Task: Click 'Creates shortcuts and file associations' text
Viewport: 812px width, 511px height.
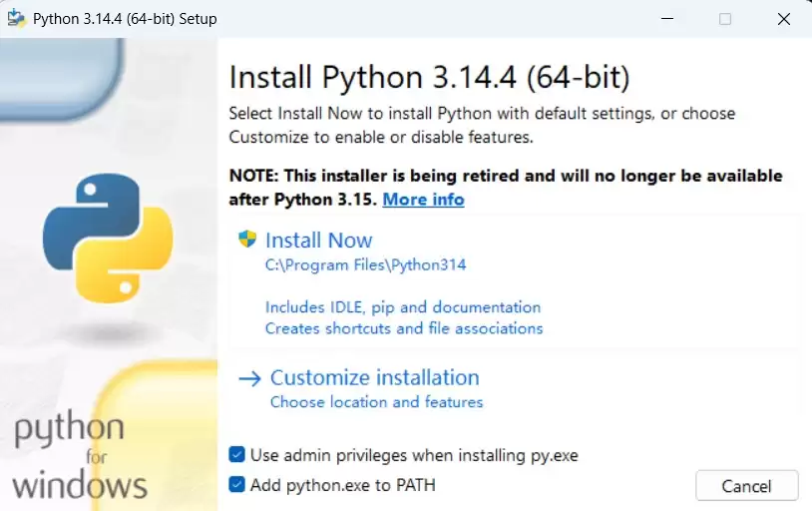Action: 404,328
